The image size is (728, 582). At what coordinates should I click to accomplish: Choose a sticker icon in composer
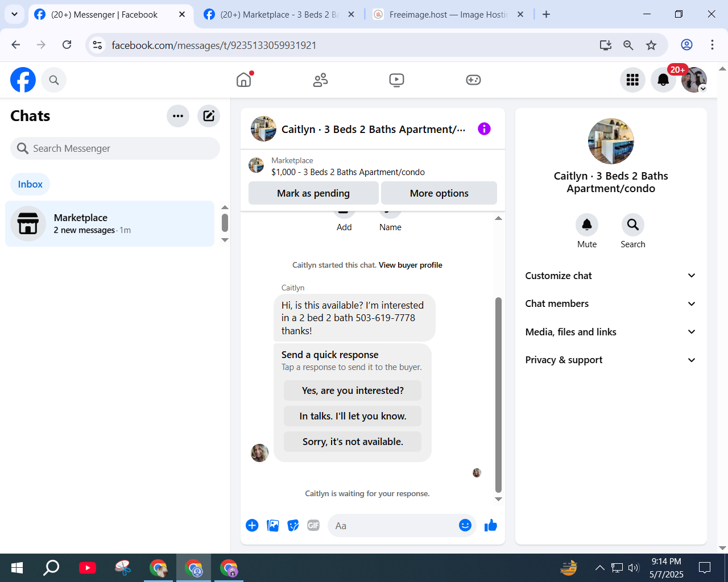pyautogui.click(x=293, y=526)
